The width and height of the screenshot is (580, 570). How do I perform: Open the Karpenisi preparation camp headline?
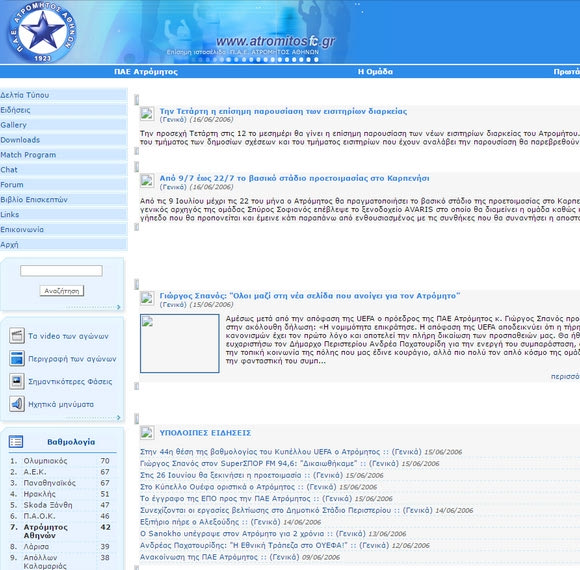294,178
